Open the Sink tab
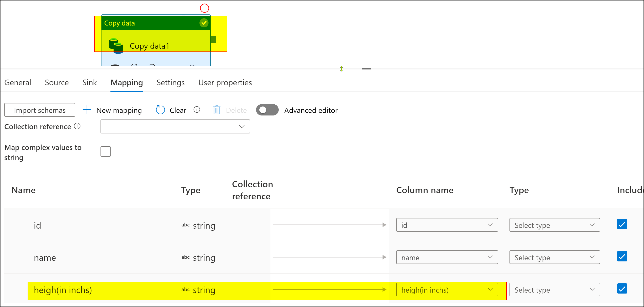Image resolution: width=644 pixels, height=307 pixels. 89,83
